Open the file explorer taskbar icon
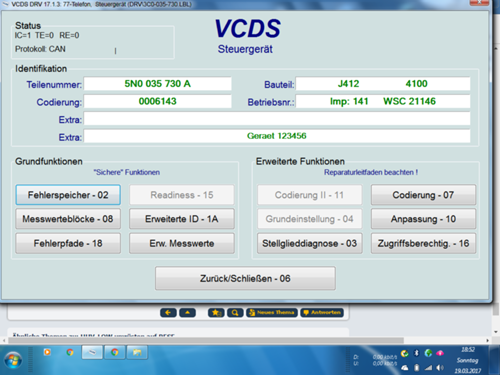500x375 pixels. [x=137, y=353]
